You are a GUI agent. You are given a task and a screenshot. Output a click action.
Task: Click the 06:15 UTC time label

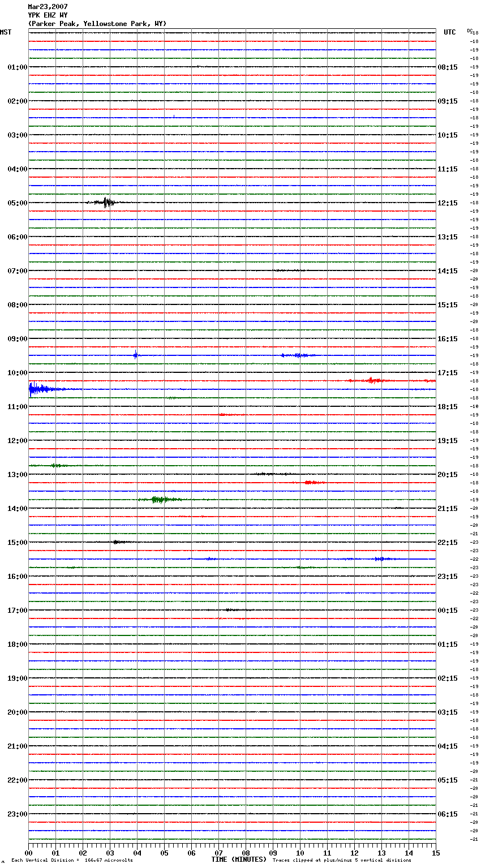tap(448, 814)
